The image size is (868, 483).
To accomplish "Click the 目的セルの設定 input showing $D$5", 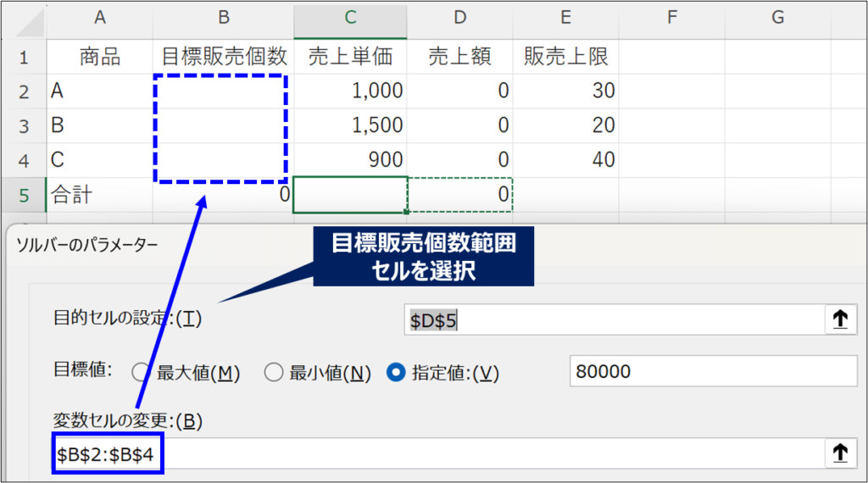I will [612, 320].
